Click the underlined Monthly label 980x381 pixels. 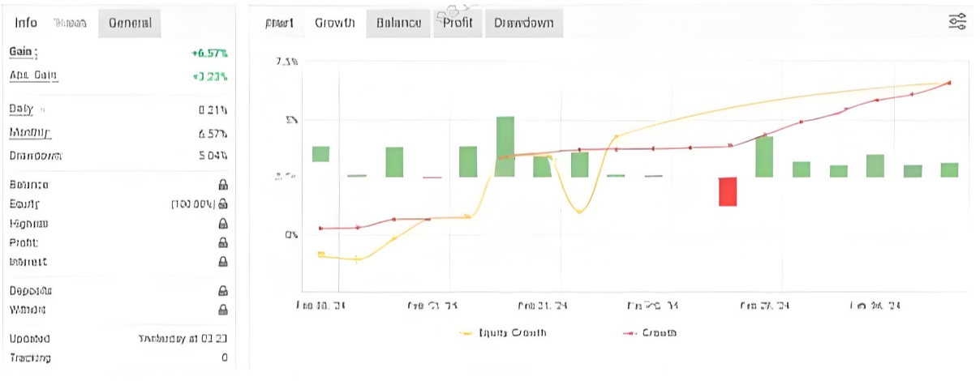coord(29,132)
